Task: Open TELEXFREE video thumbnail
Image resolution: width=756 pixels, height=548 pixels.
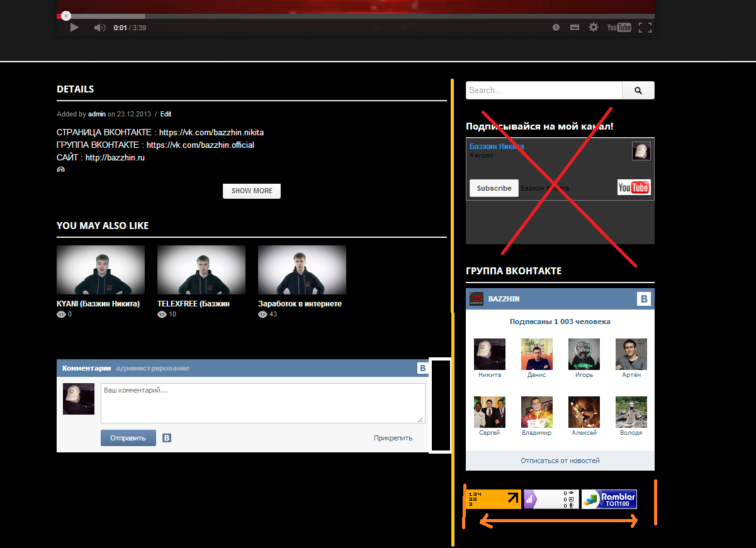Action: (201, 270)
